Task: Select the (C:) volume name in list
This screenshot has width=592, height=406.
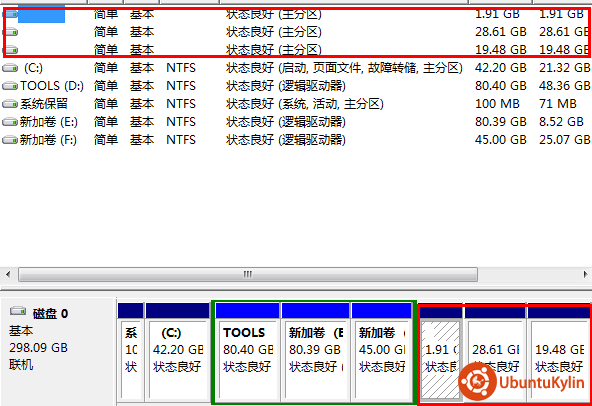Action: [33, 68]
